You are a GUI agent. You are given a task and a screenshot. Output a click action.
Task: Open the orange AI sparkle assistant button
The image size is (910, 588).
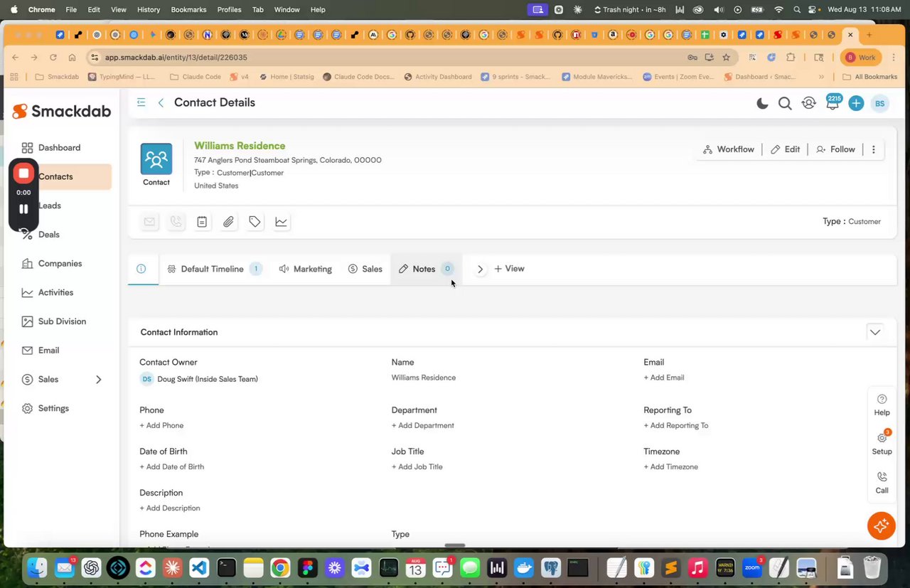pyautogui.click(x=881, y=525)
